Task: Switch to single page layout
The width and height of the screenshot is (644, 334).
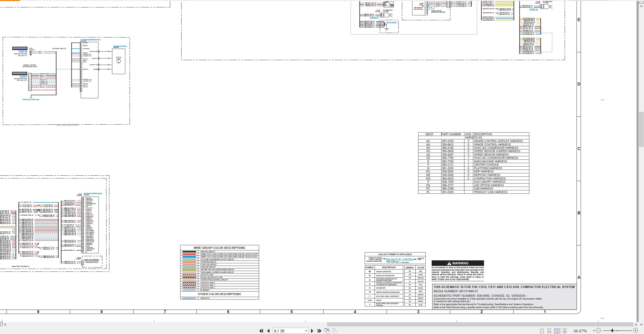Action: click(542, 331)
